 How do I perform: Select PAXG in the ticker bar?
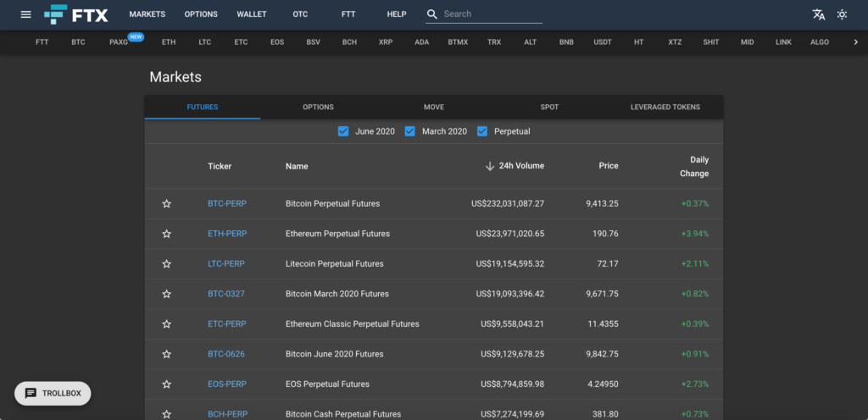pyautogui.click(x=119, y=42)
